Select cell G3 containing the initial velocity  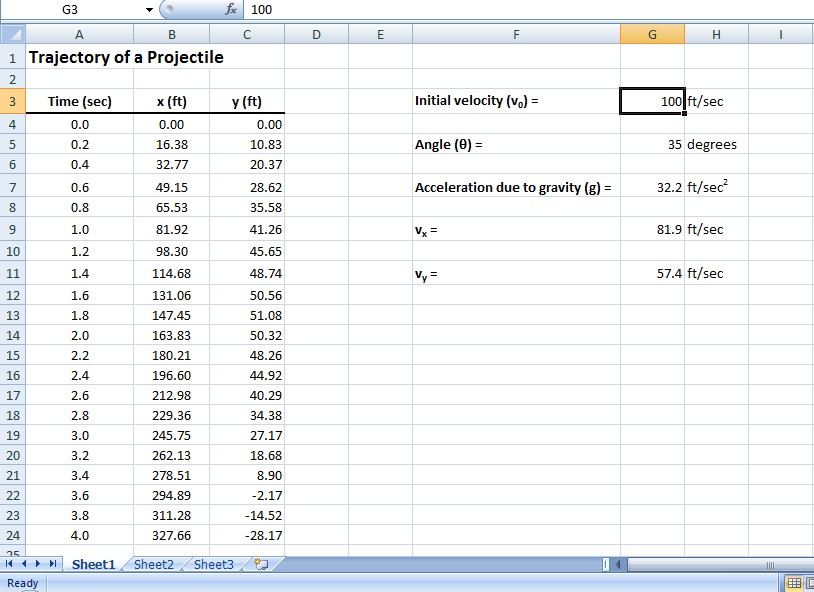[650, 101]
